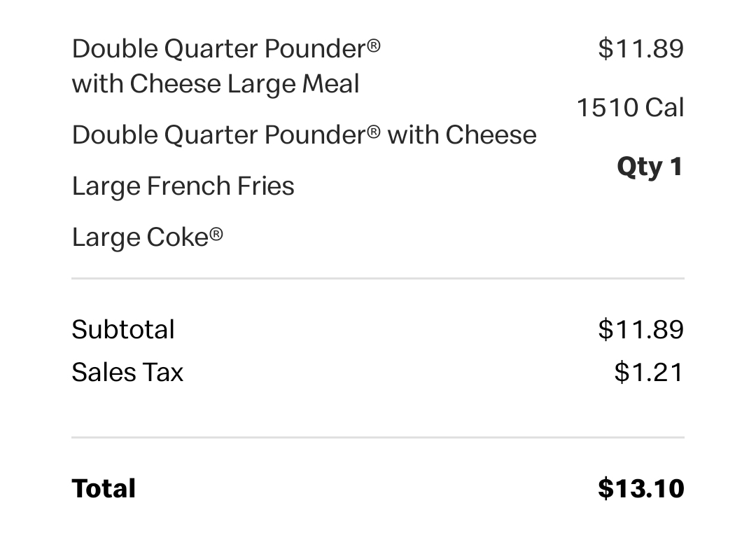Screen dimensions: 756x538
Task: Click the Qty 1 quantity label
Action: click(x=650, y=167)
